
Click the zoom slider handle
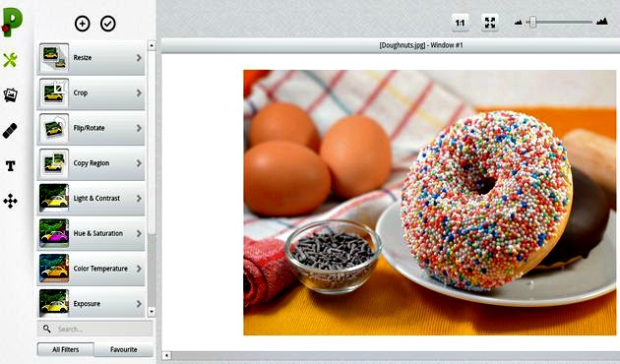click(x=532, y=22)
